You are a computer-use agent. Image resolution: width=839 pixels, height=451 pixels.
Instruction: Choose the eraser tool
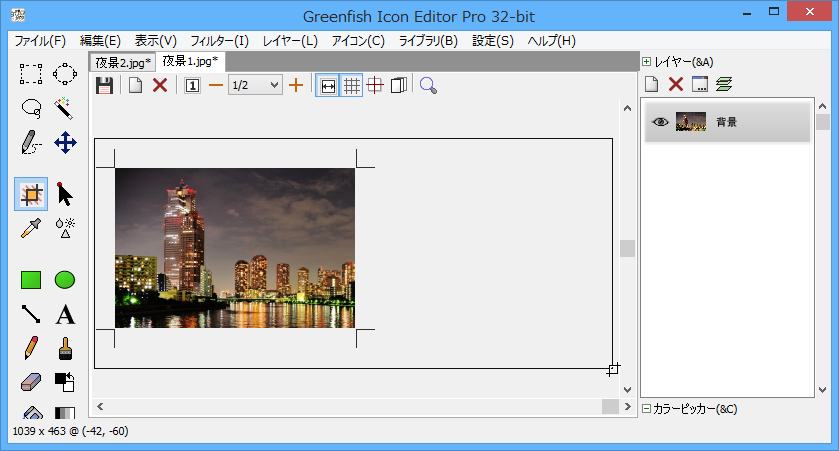(x=31, y=382)
